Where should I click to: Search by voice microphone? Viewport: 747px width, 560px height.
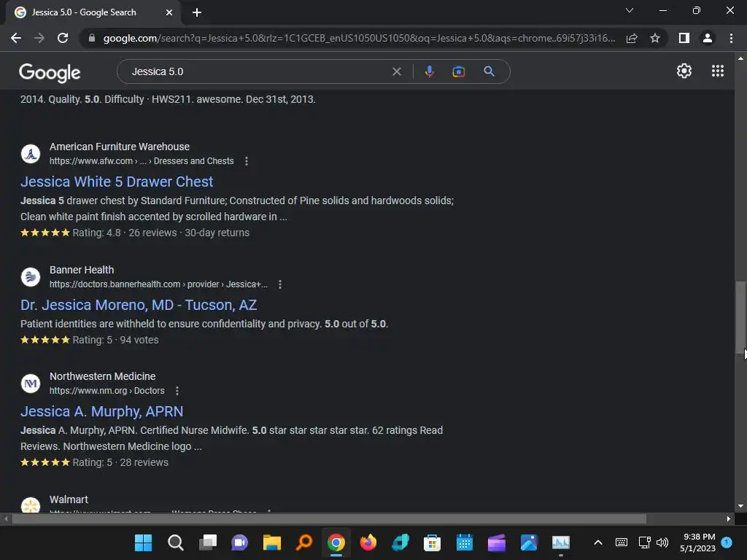click(x=429, y=71)
